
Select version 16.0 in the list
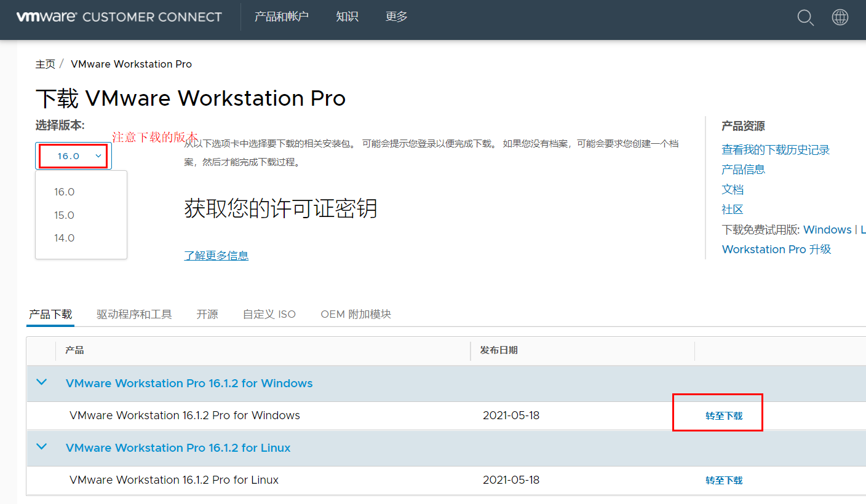(64, 192)
